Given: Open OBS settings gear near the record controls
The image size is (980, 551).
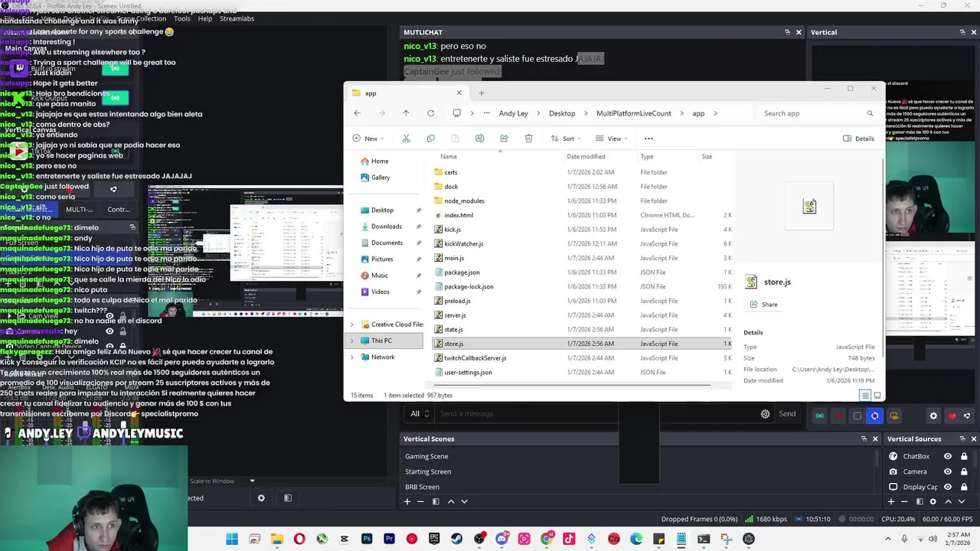Looking at the screenshot, I should (x=933, y=416).
